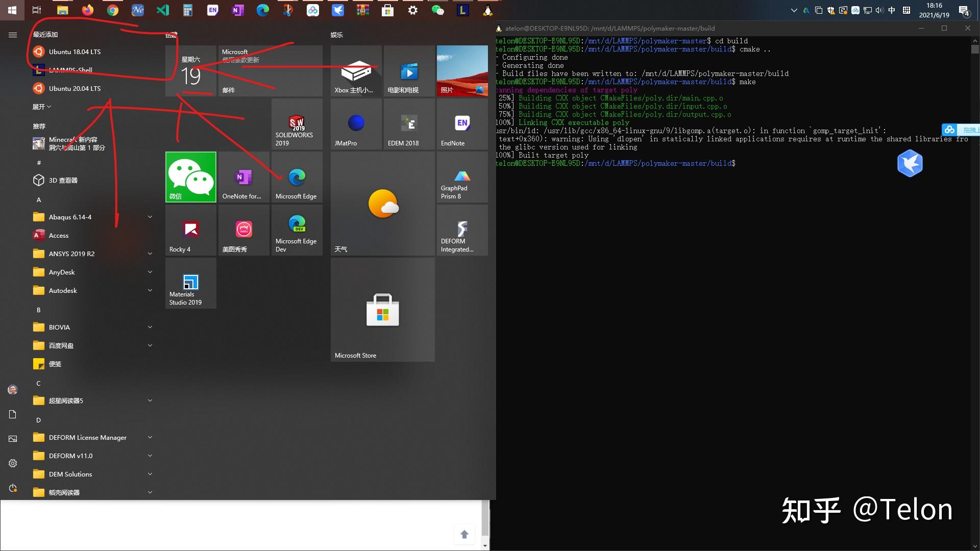Open the Calculator taskbar icon
This screenshot has width=980, height=551.
188,10
